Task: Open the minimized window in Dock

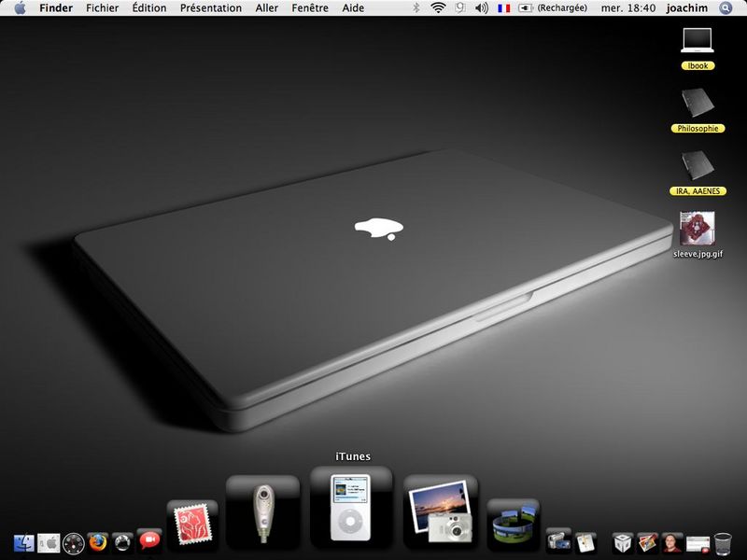Action: (698, 543)
